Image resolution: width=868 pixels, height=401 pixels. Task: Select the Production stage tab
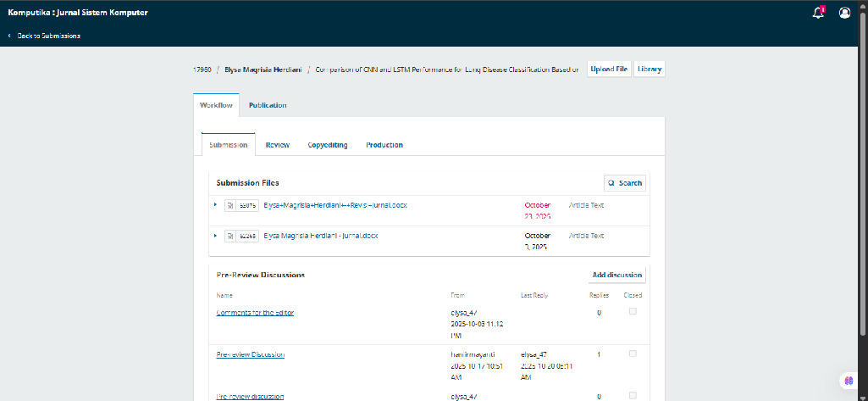point(384,145)
